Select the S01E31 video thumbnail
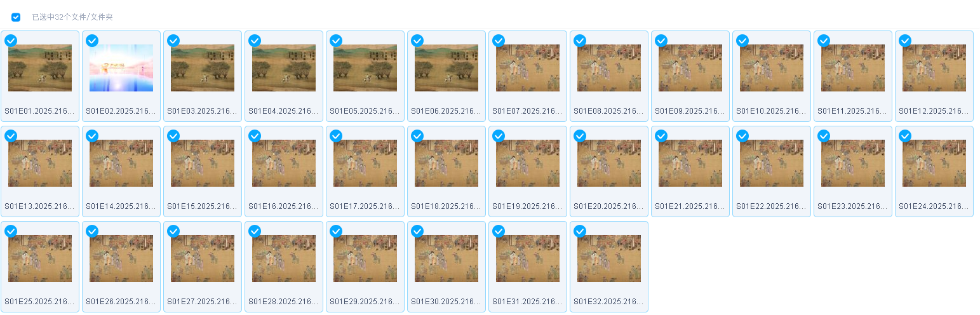 point(528,258)
